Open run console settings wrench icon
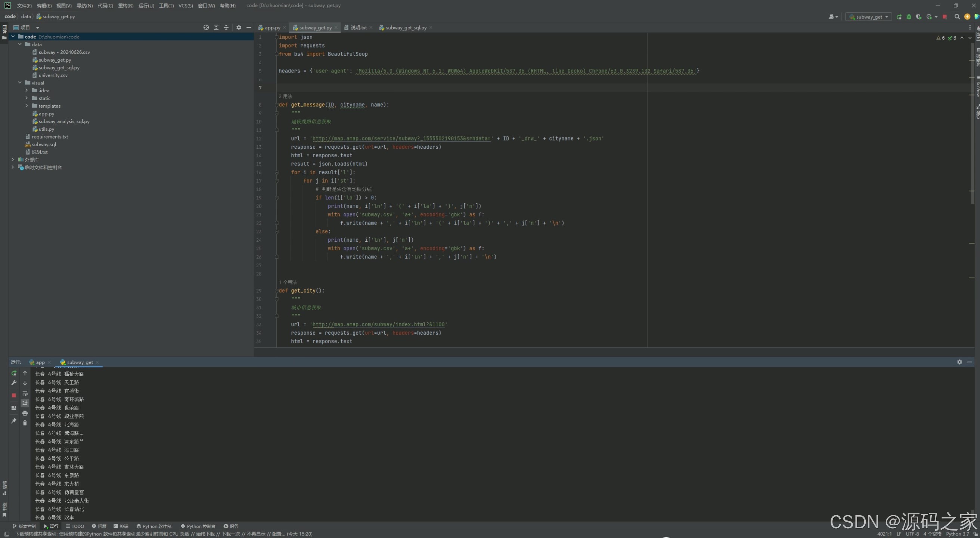 coord(14,383)
